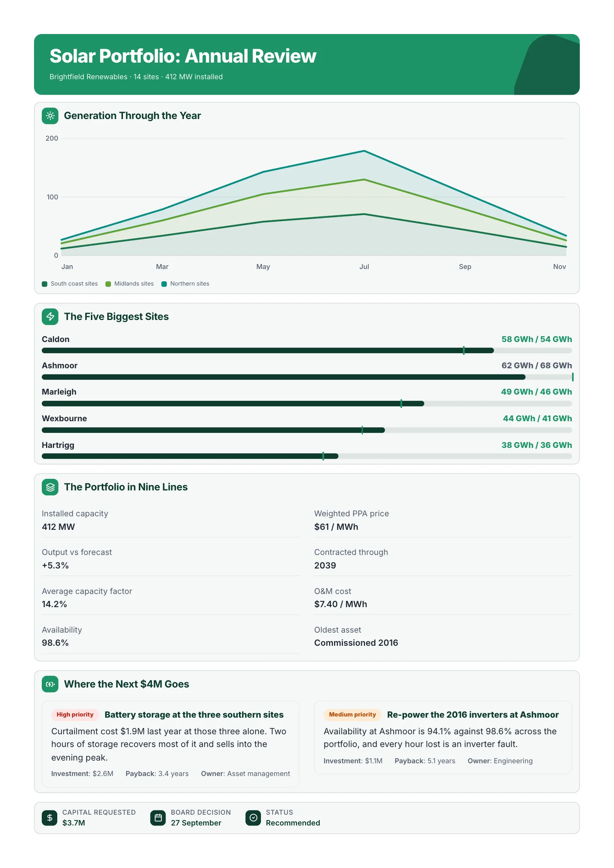
Task: Click the South coast sites legend swatch
Action: (44, 284)
